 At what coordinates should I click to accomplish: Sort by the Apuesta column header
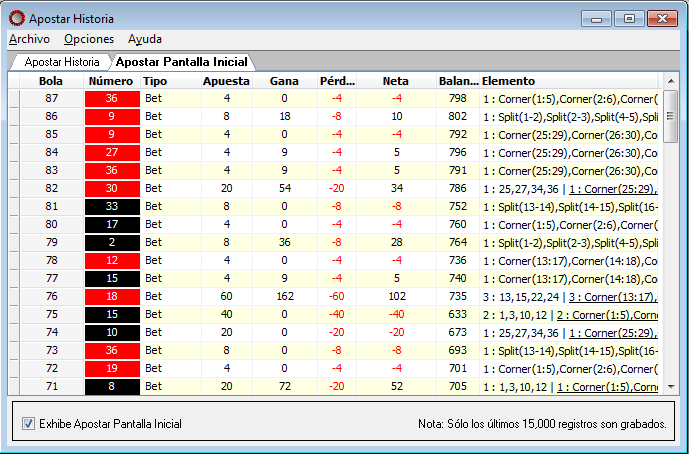226,81
